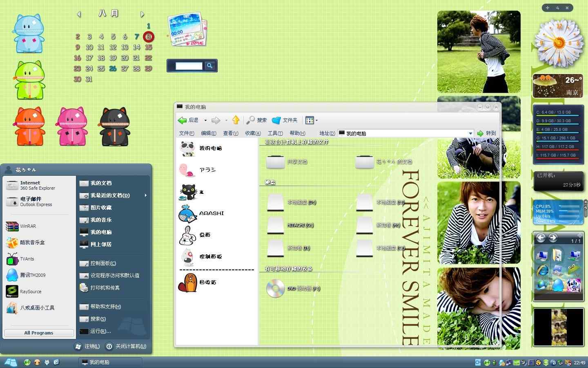Image resolution: width=588 pixels, height=368 pixels.
Task: Click the daisy clock widget
Action: pos(559,43)
